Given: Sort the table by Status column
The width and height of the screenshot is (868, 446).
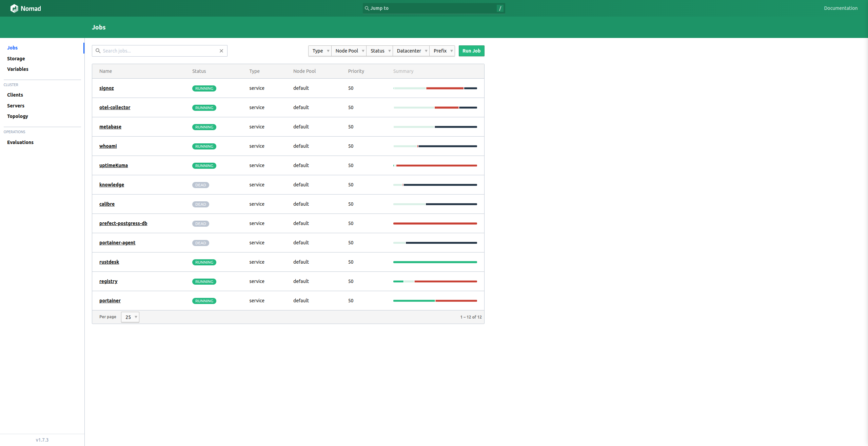Looking at the screenshot, I should click(x=199, y=71).
